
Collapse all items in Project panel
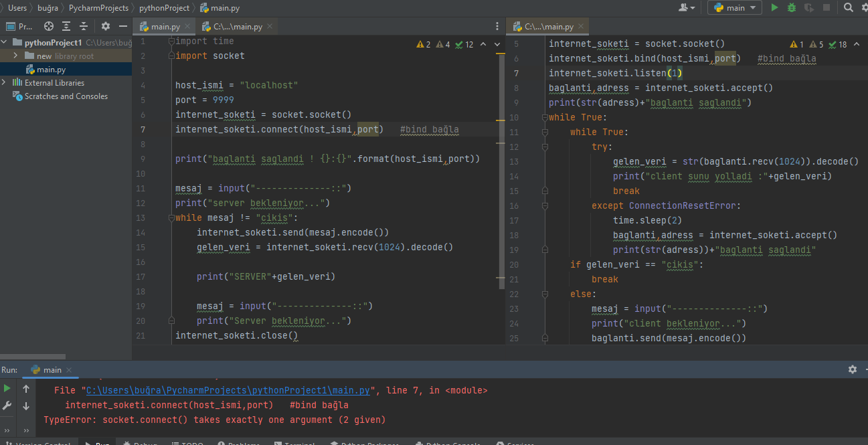84,26
